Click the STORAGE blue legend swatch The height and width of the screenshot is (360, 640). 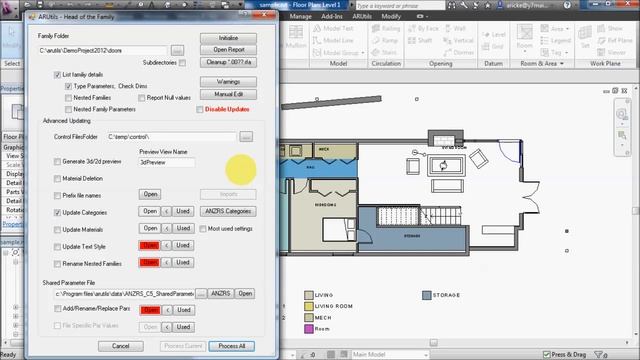(x=427, y=295)
